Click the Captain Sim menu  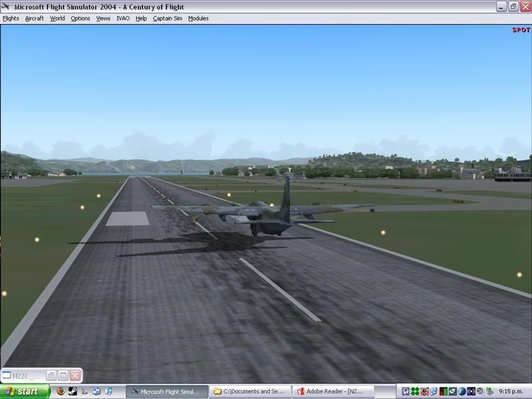click(x=167, y=19)
